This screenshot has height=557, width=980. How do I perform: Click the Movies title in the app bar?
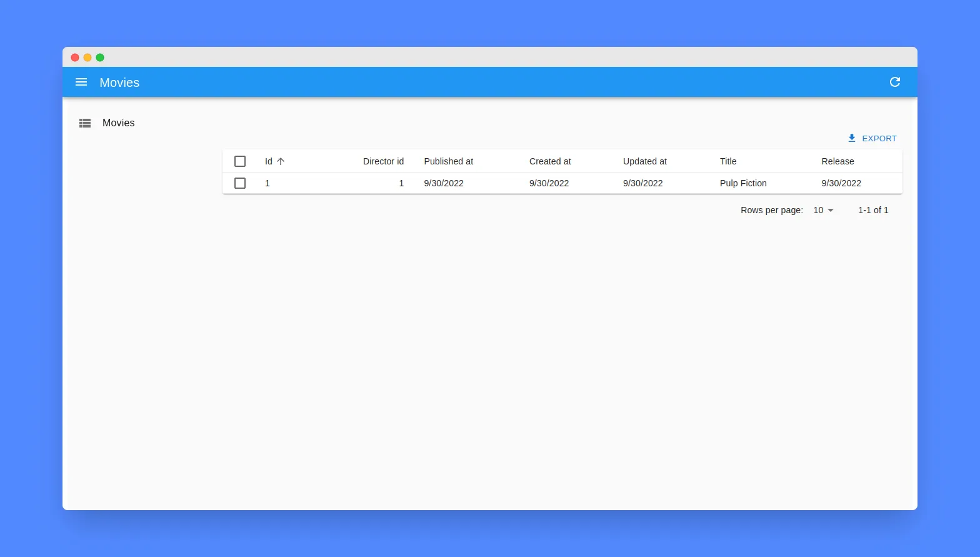[119, 83]
